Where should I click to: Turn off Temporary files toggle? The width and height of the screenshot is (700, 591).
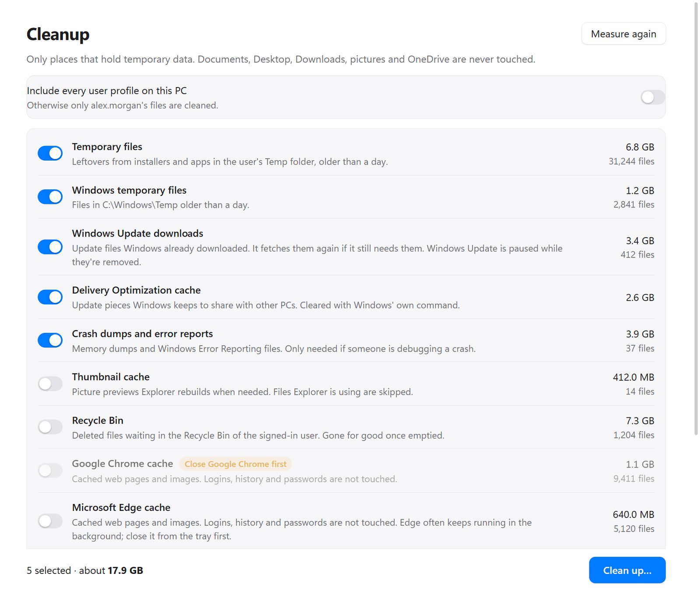[x=50, y=154]
